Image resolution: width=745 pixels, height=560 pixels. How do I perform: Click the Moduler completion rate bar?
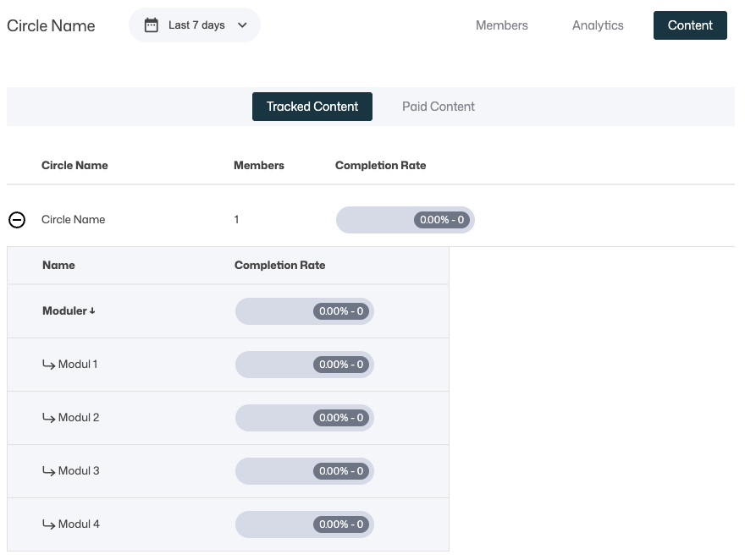304,311
